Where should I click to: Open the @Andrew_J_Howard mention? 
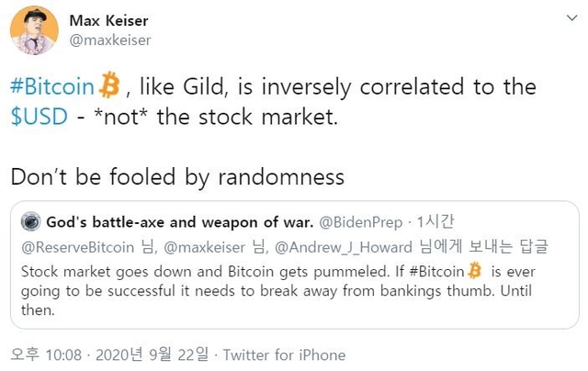click(343, 247)
